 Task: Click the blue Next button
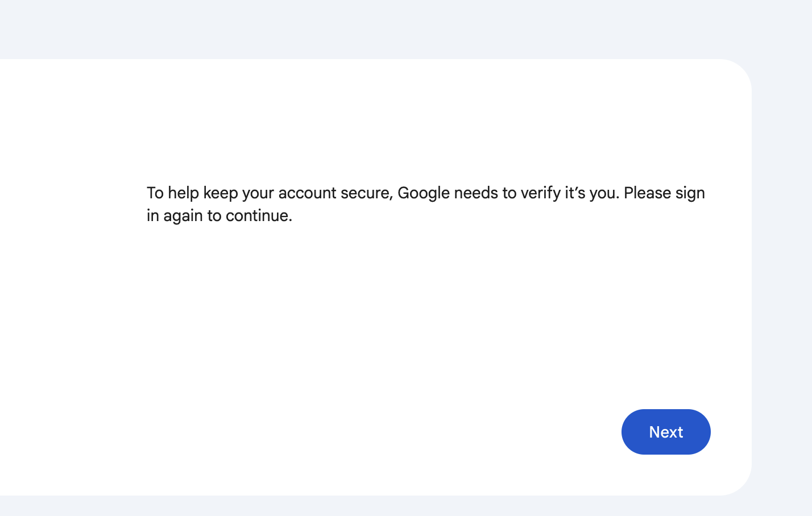[x=666, y=432]
